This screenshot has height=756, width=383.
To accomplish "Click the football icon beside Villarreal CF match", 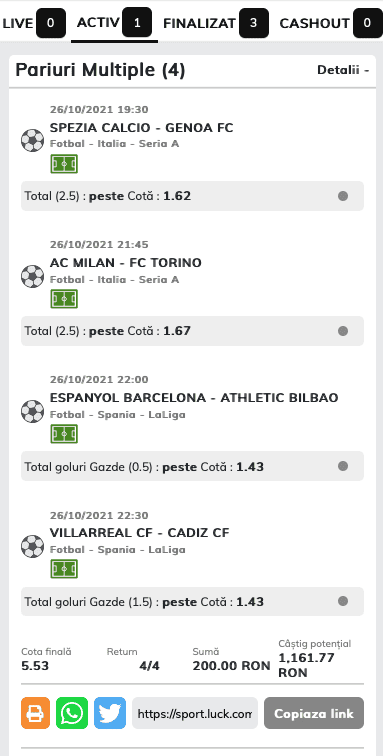I will [x=32, y=546].
